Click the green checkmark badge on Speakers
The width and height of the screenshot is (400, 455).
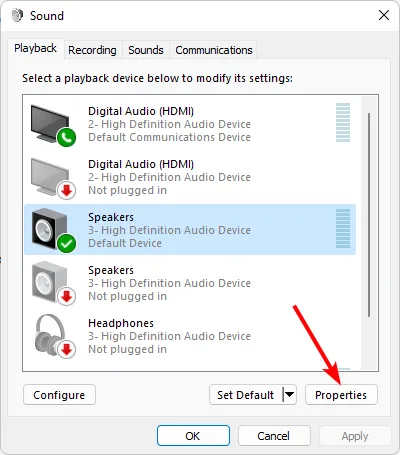tap(67, 243)
